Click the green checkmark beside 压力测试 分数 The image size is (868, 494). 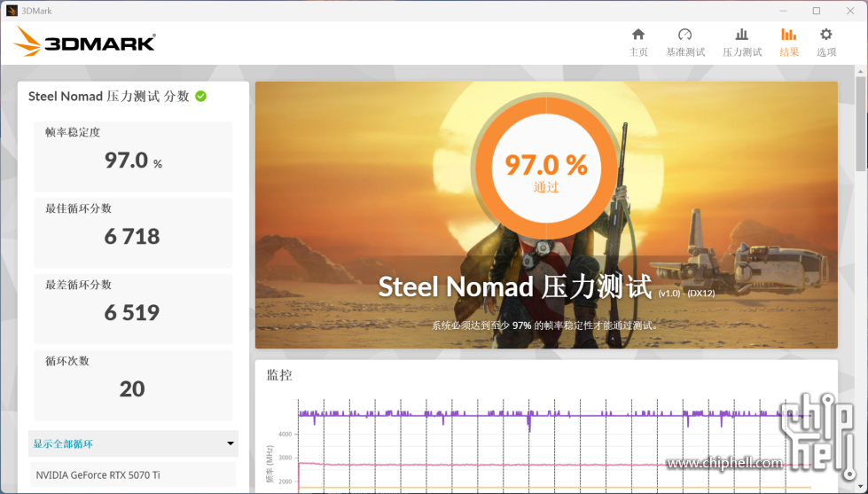[201, 96]
